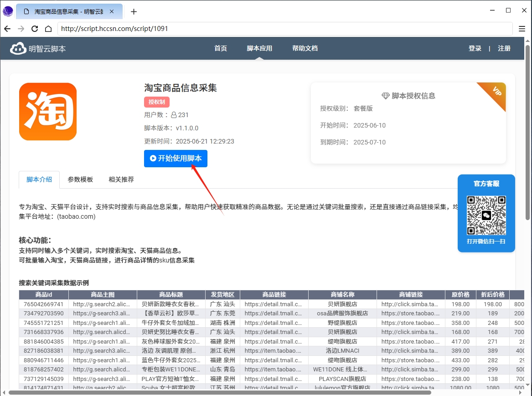Click the 注册 link
Viewport: 532px width, 396px height.
504,48
